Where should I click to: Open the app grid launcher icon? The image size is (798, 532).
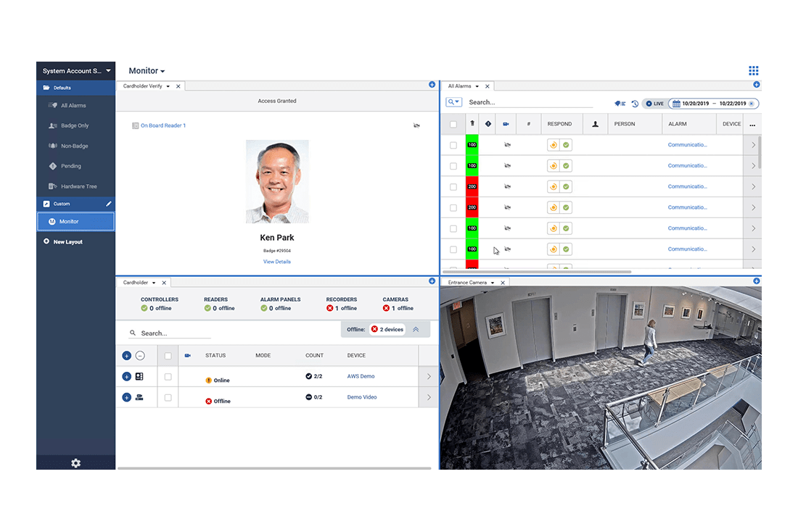tap(753, 71)
